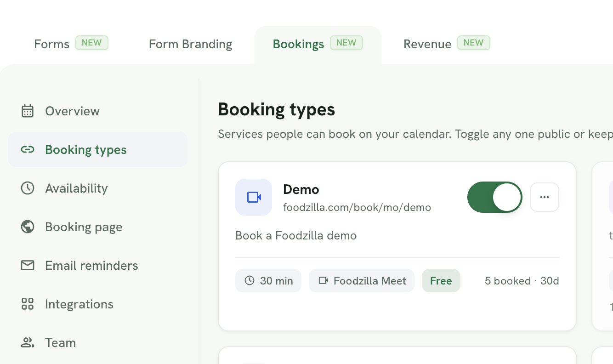Screen dimensions: 613x364
Task: Click the Availability clock icon
Action: pos(28,188)
